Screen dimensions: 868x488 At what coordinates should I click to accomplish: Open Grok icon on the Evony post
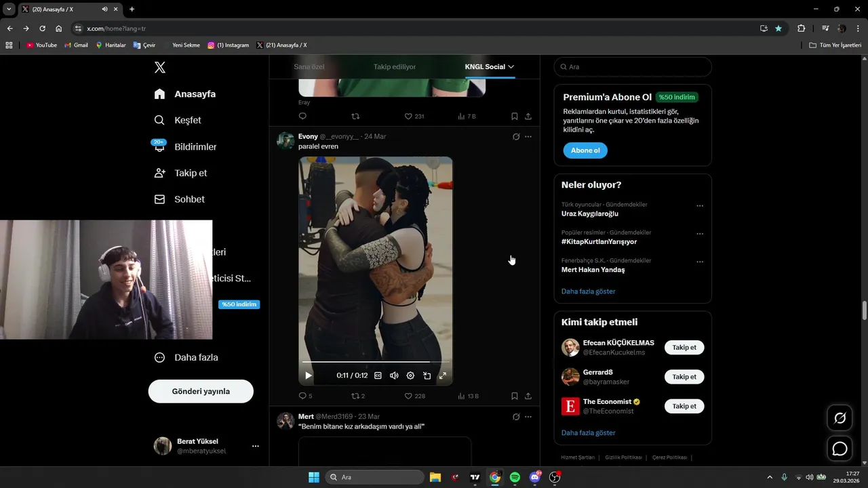point(516,136)
